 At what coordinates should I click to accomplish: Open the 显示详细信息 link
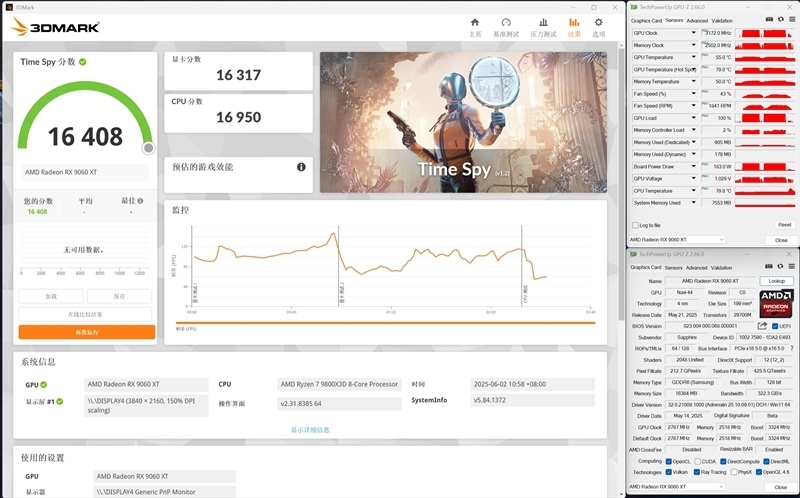[310, 430]
